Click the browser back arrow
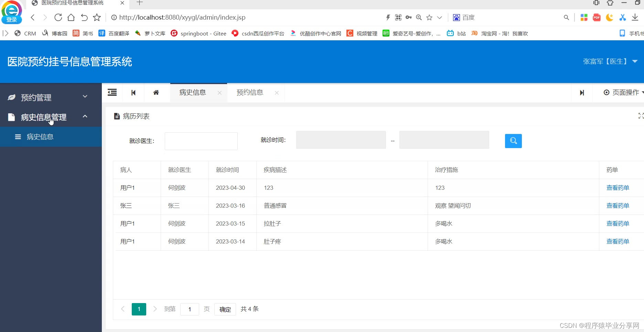The image size is (644, 332). (x=33, y=17)
